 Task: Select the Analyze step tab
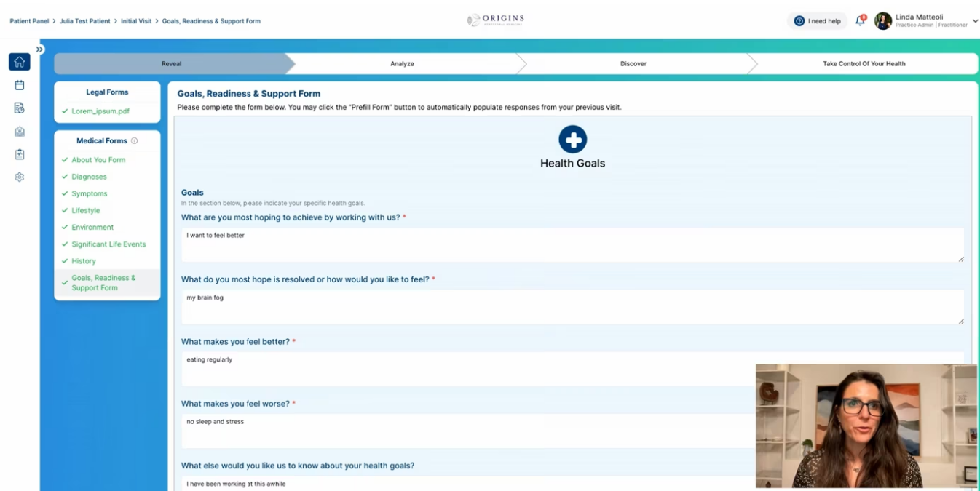click(x=402, y=64)
